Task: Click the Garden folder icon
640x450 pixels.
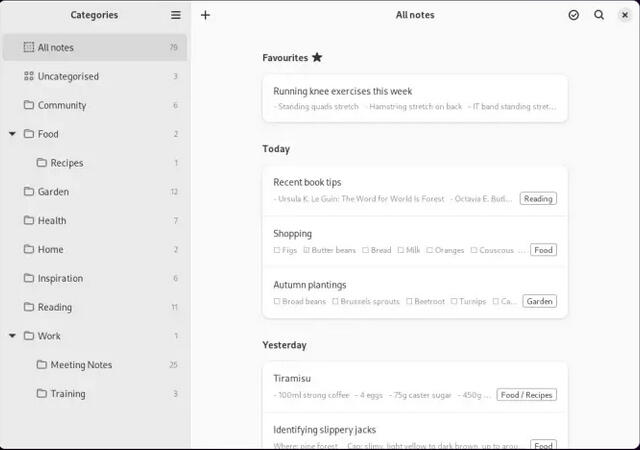Action: coord(29,192)
